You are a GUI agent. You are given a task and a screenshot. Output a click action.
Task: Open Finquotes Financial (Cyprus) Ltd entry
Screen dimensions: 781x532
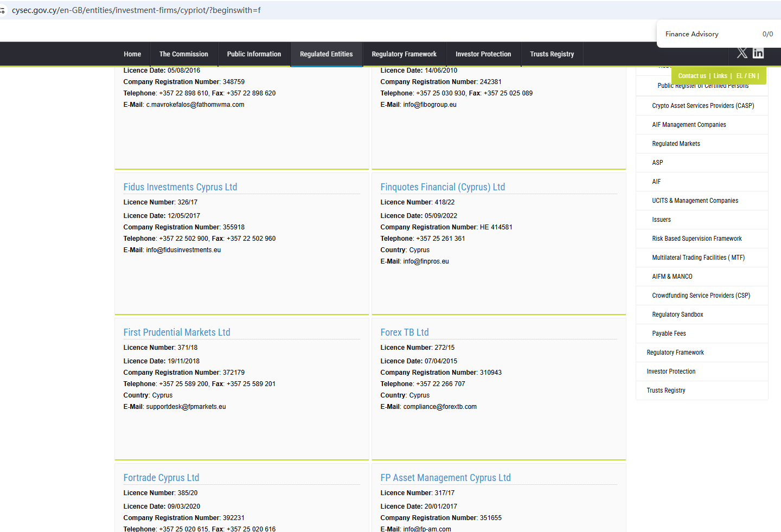(x=443, y=187)
